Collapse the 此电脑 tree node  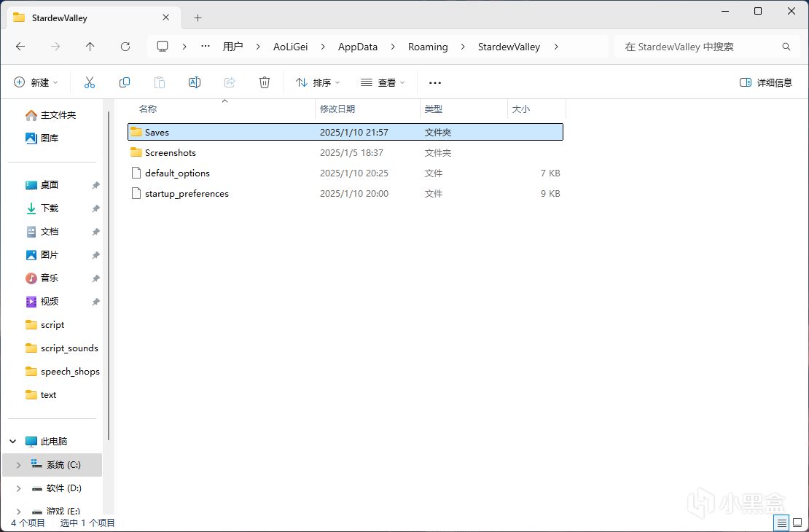point(13,441)
